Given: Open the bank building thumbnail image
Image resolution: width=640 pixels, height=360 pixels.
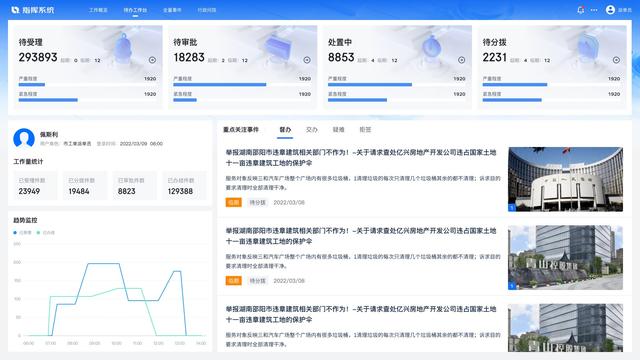Looking at the screenshot, I should (x=565, y=179).
